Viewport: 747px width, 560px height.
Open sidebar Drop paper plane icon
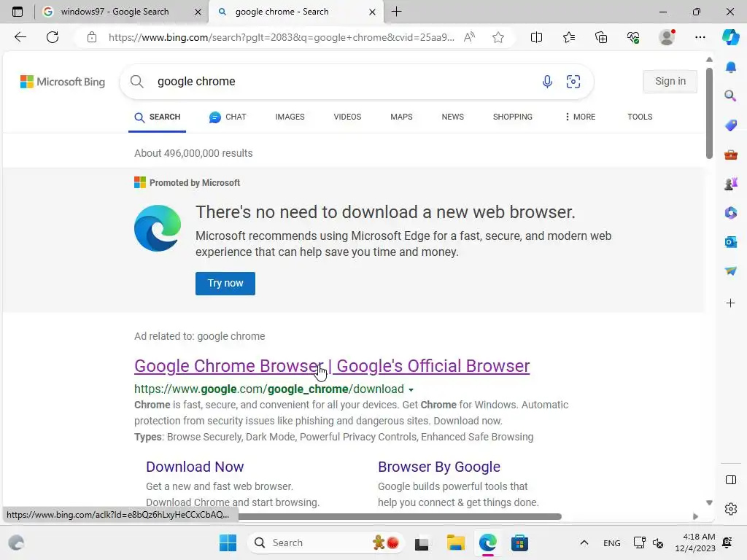pyautogui.click(x=730, y=271)
